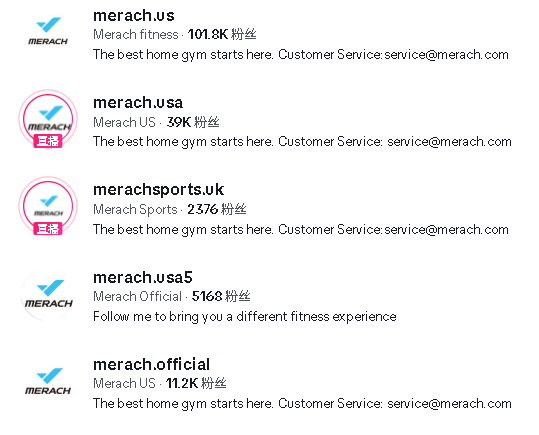Visit the merach.official username
This screenshot has width=539, height=435.
[x=151, y=365]
